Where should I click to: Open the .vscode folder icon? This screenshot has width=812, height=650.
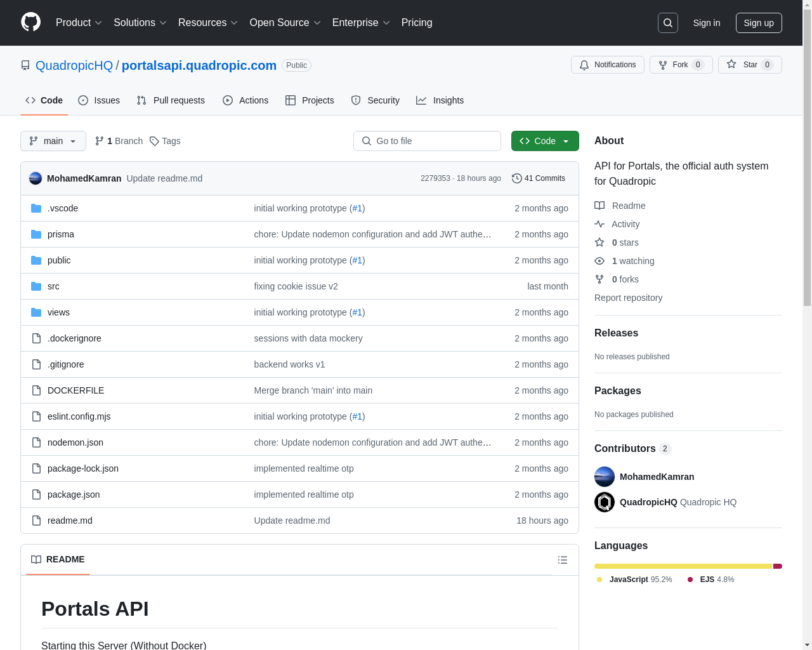tap(36, 208)
